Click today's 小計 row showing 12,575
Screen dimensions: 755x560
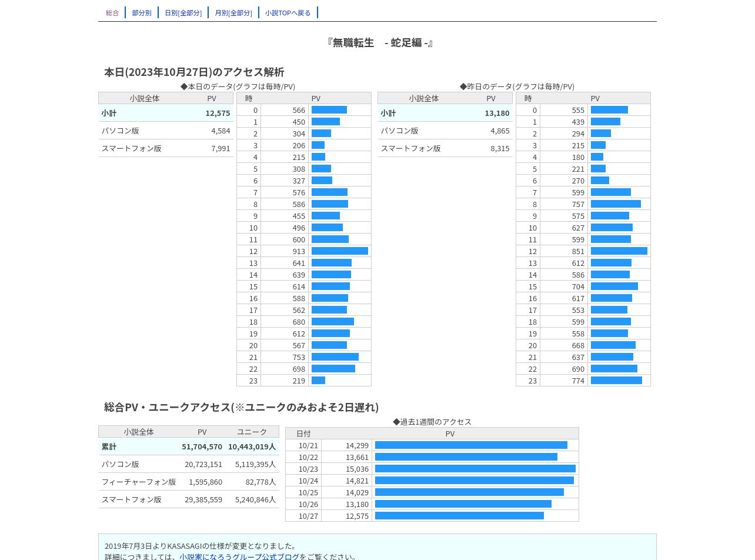[166, 113]
